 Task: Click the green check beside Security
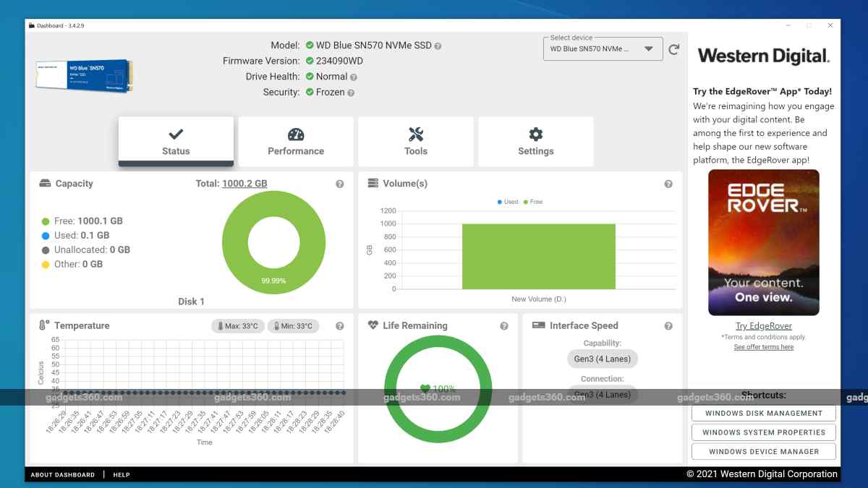coord(310,92)
